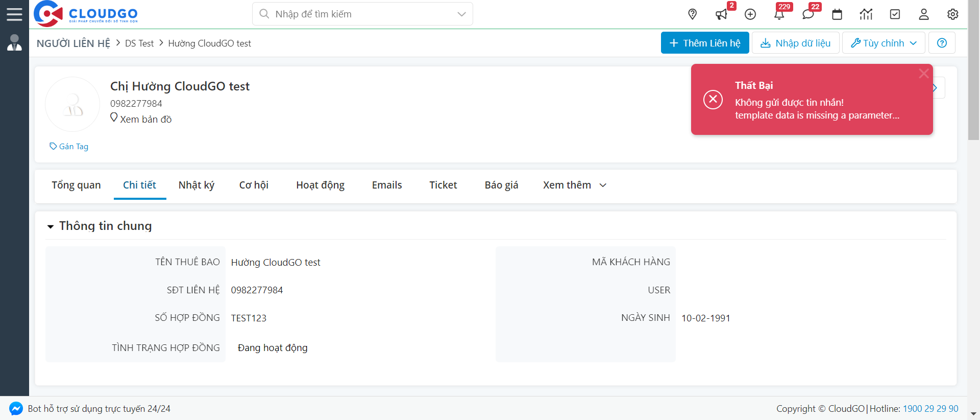The width and height of the screenshot is (980, 420).
Task: Open the reports chart icon
Action: (866, 14)
